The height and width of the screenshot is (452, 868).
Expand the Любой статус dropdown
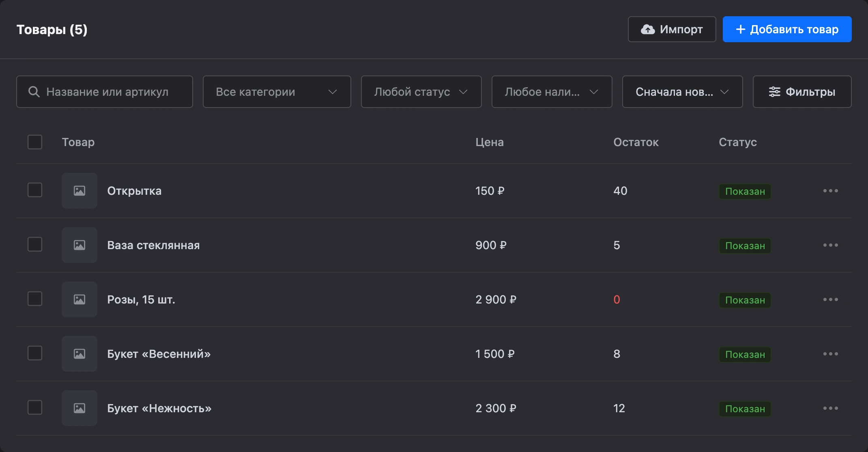(421, 92)
